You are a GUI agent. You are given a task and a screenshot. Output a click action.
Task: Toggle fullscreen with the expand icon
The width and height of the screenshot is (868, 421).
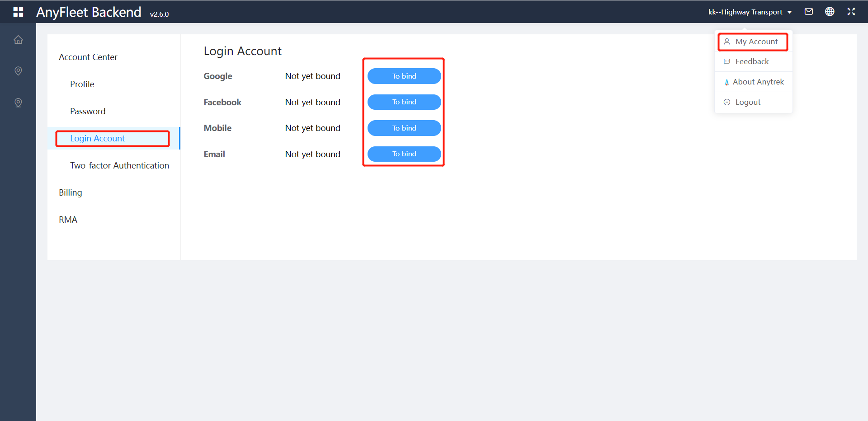pyautogui.click(x=851, y=12)
